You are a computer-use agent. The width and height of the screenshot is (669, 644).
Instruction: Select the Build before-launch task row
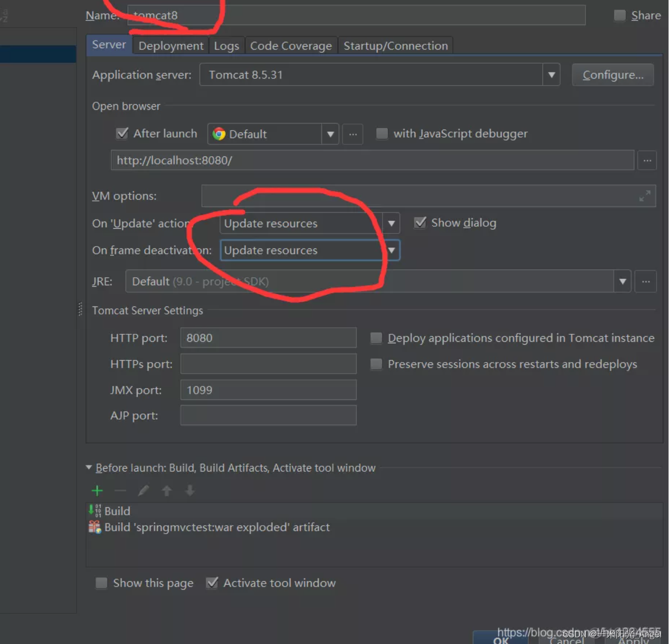tap(374, 511)
